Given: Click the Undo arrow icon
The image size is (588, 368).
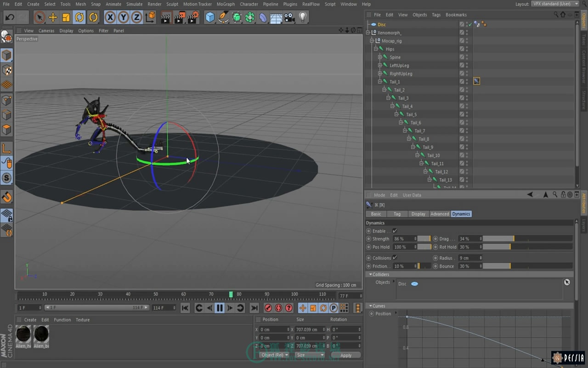Looking at the screenshot, I should [x=9, y=17].
